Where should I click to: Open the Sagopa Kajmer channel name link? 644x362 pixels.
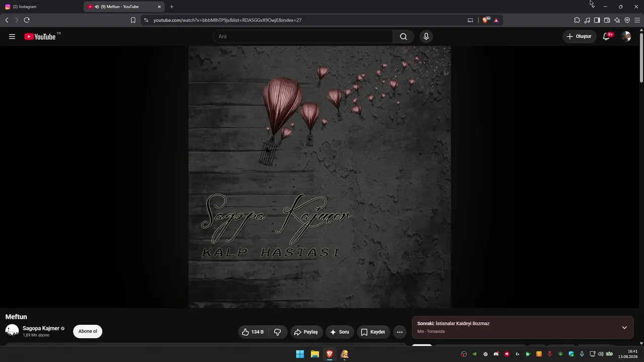click(41, 328)
